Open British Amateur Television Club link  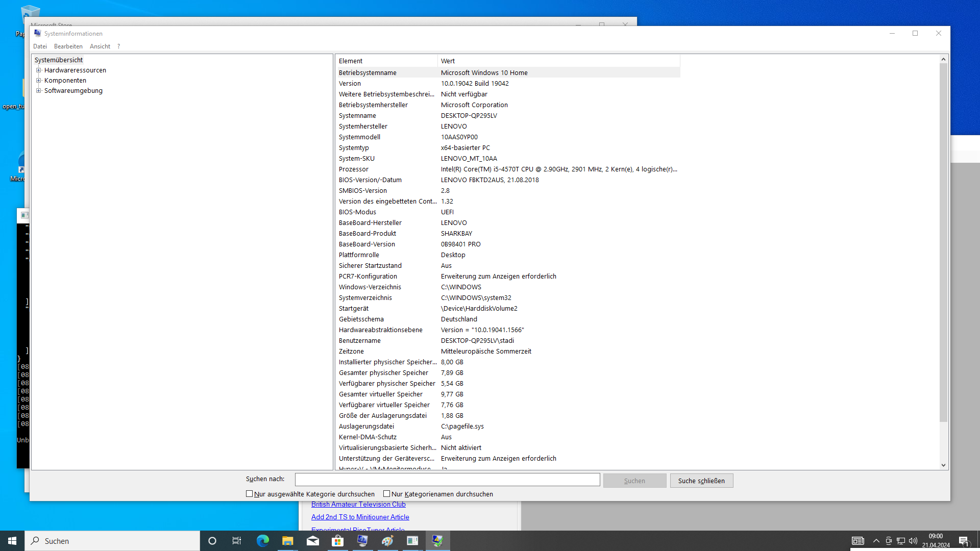358,505
